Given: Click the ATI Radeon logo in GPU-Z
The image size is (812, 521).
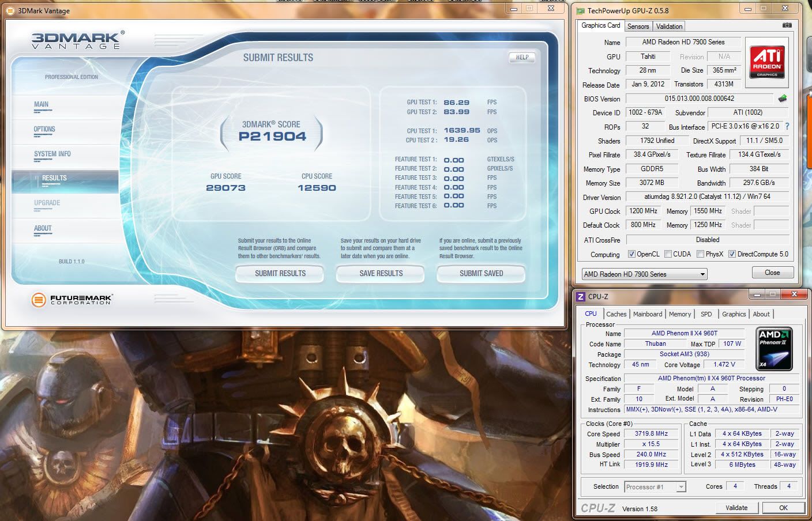Looking at the screenshot, I should point(767,62).
